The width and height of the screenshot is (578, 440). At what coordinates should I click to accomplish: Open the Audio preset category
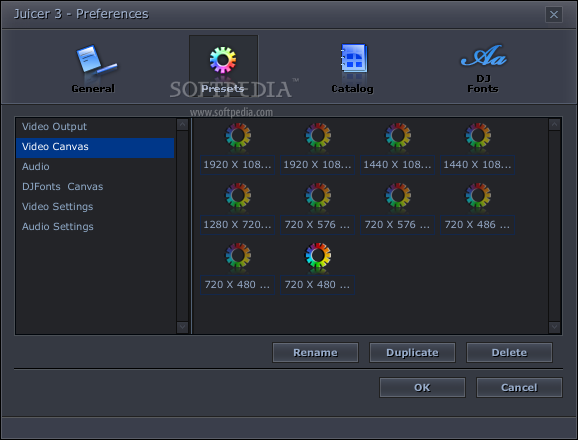95,167
